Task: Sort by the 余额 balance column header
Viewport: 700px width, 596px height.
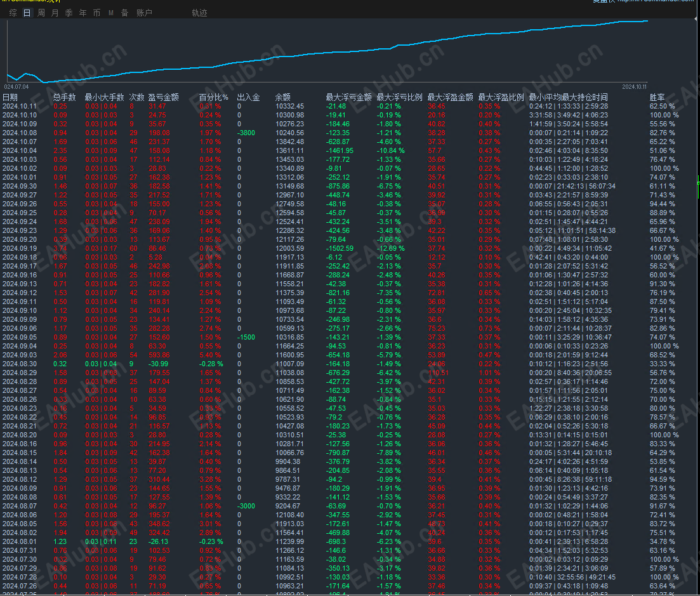Action: click(283, 97)
